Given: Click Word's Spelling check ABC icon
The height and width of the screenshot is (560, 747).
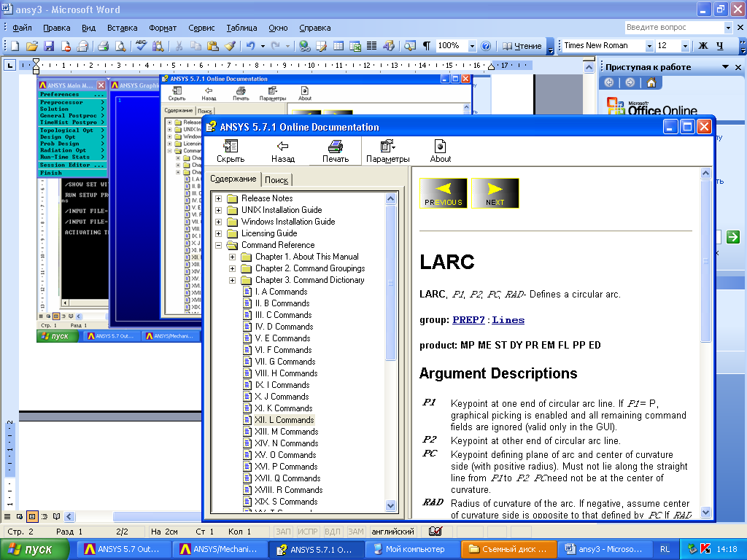Looking at the screenshot, I should pyautogui.click(x=141, y=46).
